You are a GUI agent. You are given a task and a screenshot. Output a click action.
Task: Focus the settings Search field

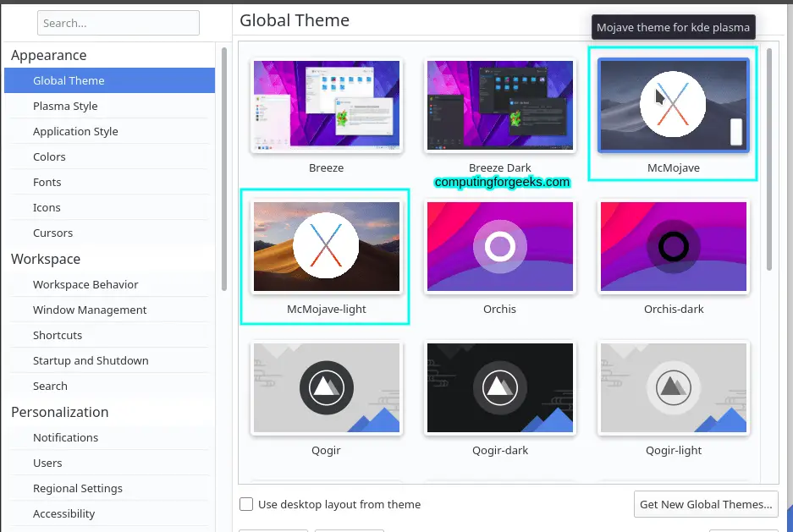tap(118, 23)
